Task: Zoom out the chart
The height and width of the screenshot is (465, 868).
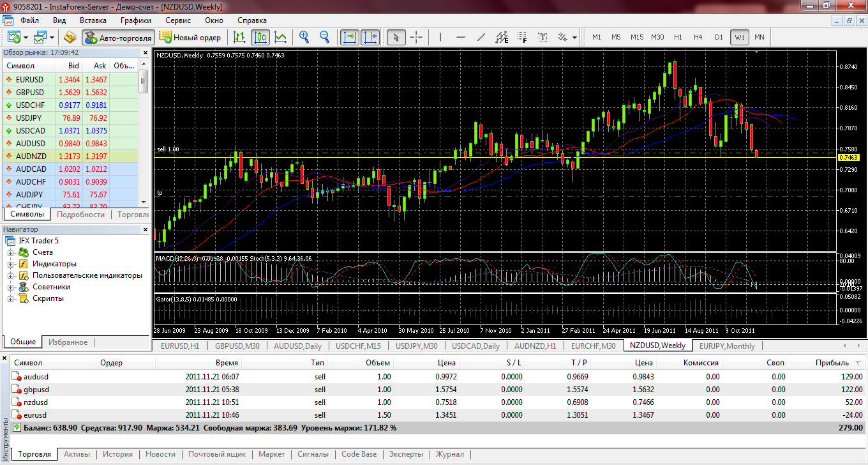Action: 325,37
